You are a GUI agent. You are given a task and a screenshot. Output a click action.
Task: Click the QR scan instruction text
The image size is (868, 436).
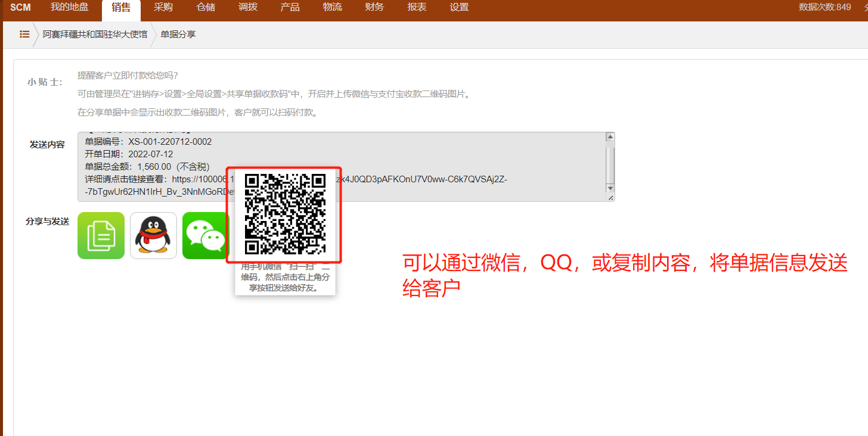coord(286,277)
